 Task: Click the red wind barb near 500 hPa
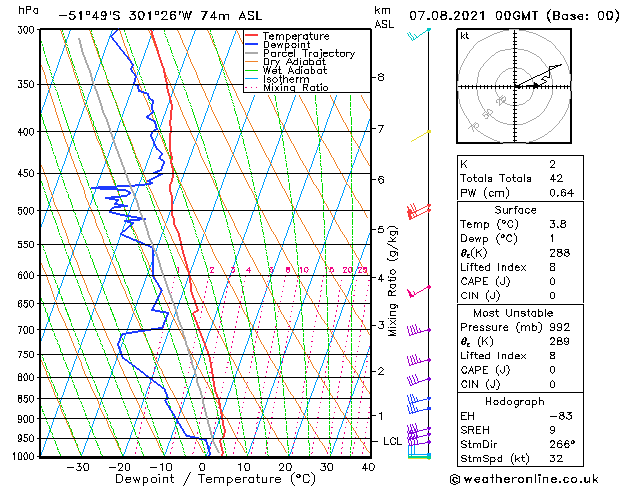[419, 211]
